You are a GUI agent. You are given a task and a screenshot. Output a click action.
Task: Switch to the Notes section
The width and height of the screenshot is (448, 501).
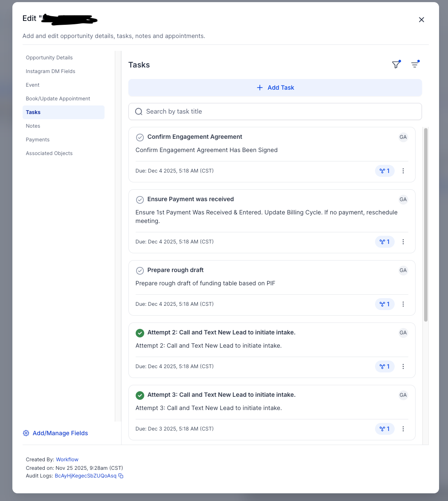[33, 126]
